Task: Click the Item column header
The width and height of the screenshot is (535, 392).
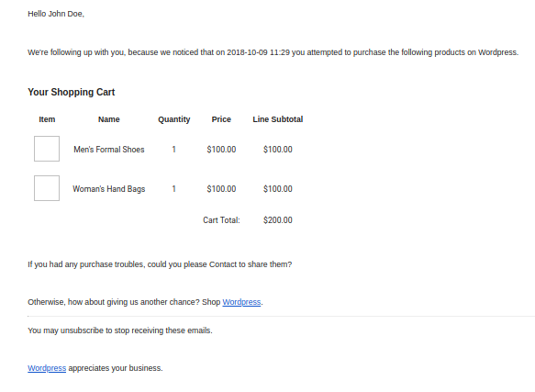Action: click(x=47, y=119)
